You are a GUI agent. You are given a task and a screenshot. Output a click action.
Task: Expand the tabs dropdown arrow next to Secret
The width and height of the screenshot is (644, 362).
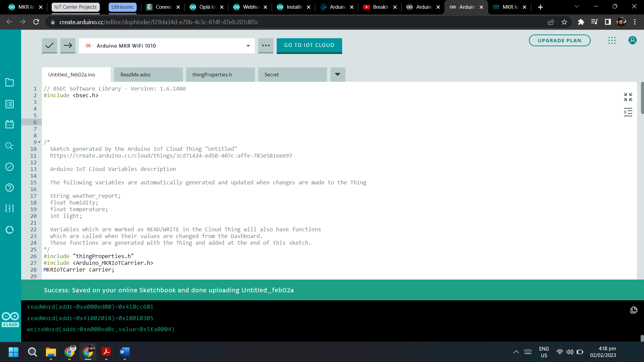point(337,74)
